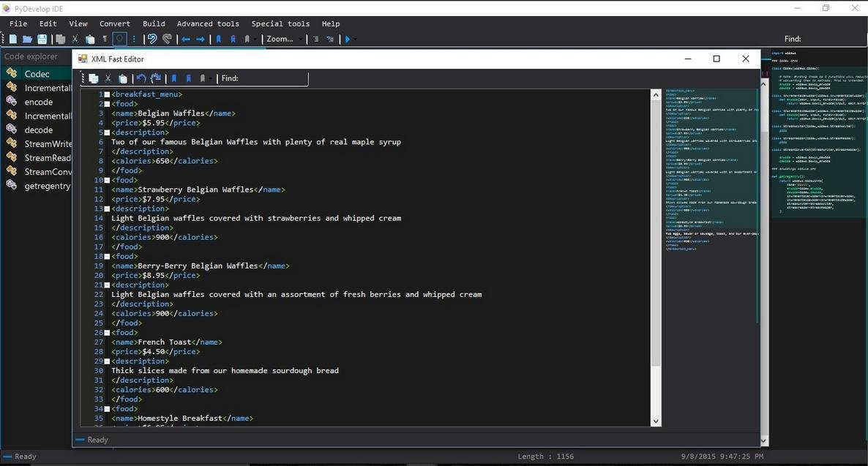The image size is (868, 466).
Task: Focus the Find field in XML Fast Editor
Action: coord(272,78)
